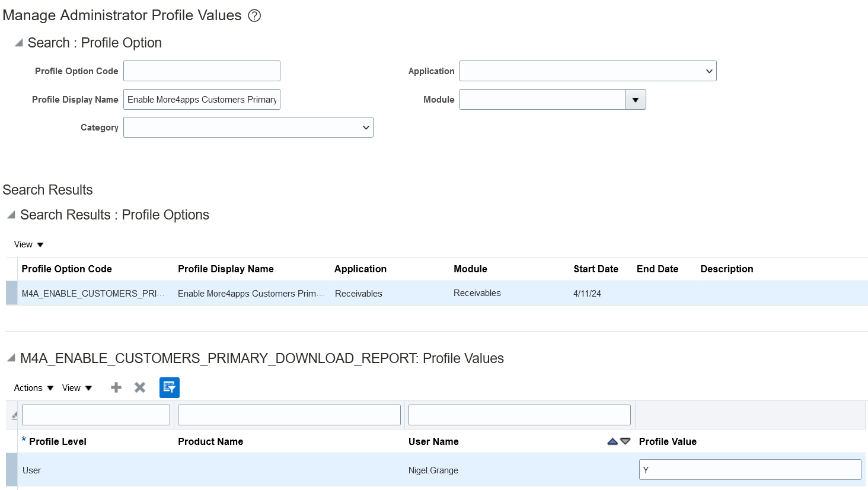Collapse Search Results : Profile Options section

pos(11,215)
